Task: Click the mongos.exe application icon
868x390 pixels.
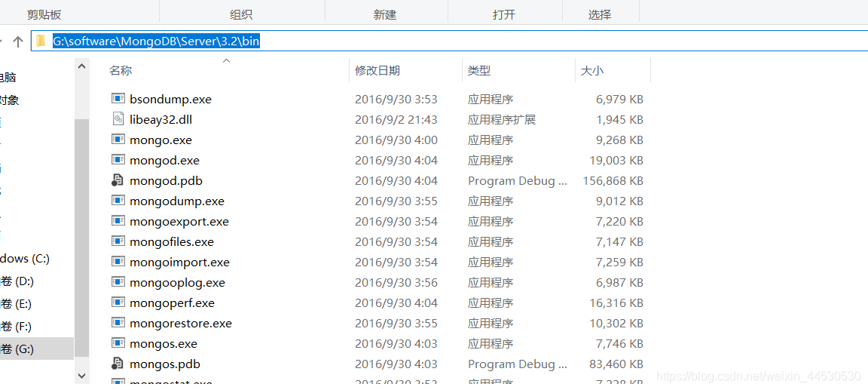Action: [x=118, y=343]
